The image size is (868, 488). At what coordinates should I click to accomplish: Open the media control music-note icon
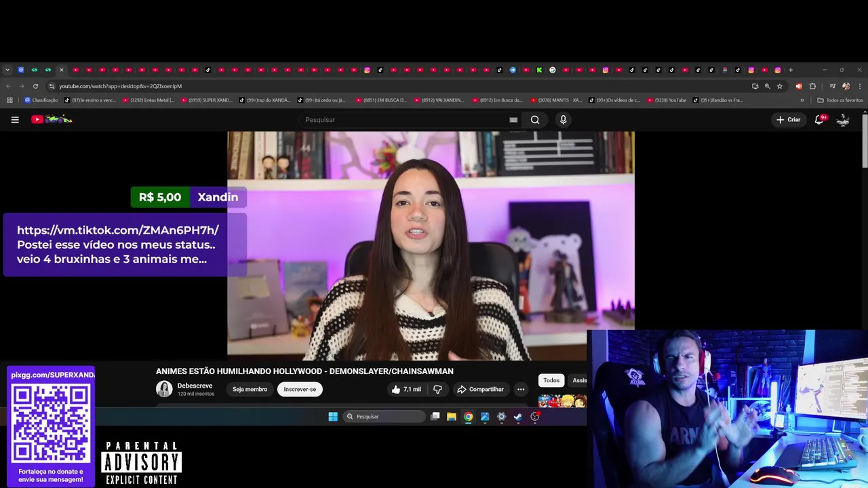click(x=833, y=86)
